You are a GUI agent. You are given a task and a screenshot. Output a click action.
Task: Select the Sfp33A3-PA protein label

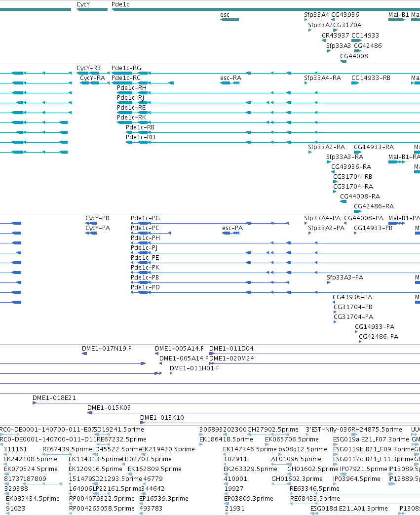click(x=345, y=278)
